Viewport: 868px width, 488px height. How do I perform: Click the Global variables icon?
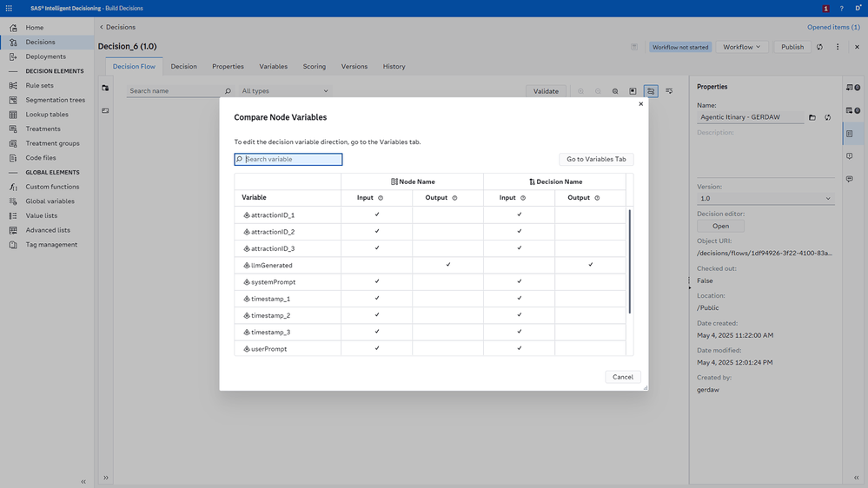coord(13,201)
